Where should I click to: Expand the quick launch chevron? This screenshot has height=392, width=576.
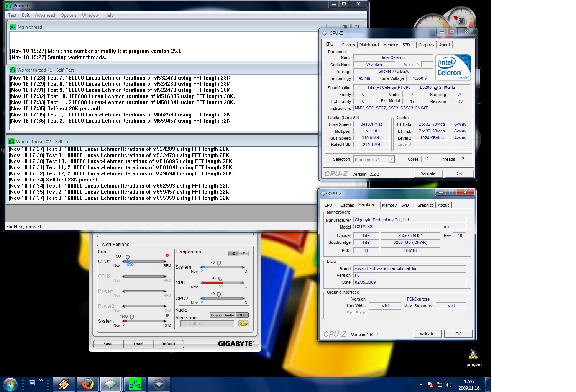coord(41,381)
